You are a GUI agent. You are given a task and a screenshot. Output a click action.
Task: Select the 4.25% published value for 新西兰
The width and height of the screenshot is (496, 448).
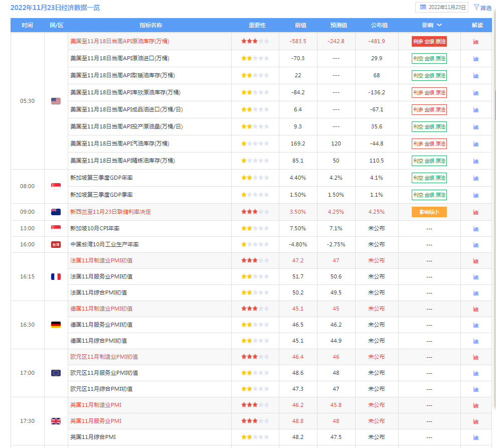[x=377, y=212]
